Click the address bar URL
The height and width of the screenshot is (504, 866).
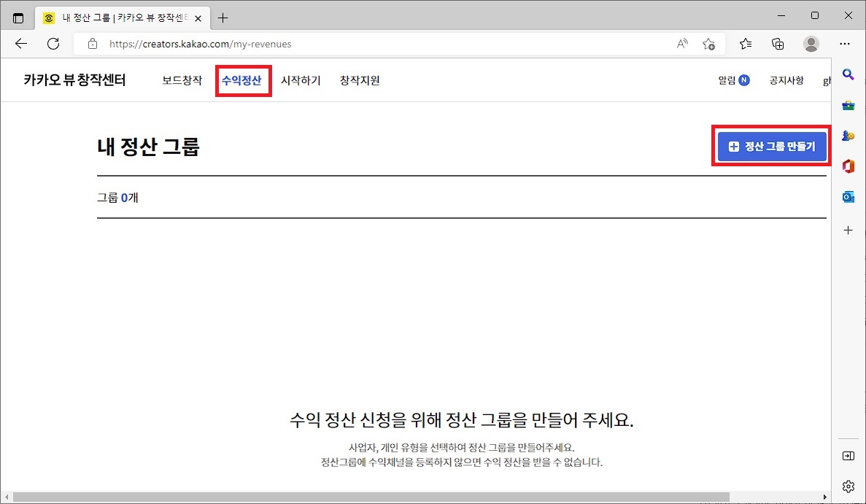tap(200, 44)
